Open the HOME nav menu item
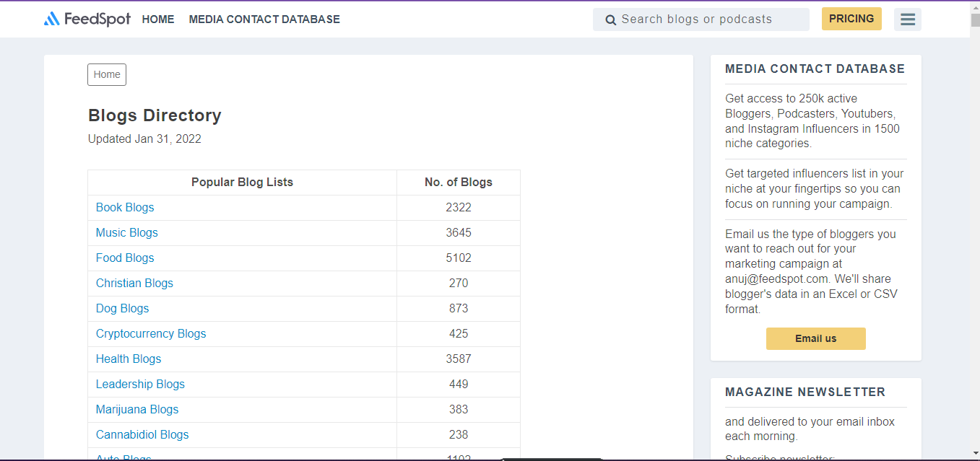Viewport: 980px width, 461px height. click(158, 19)
